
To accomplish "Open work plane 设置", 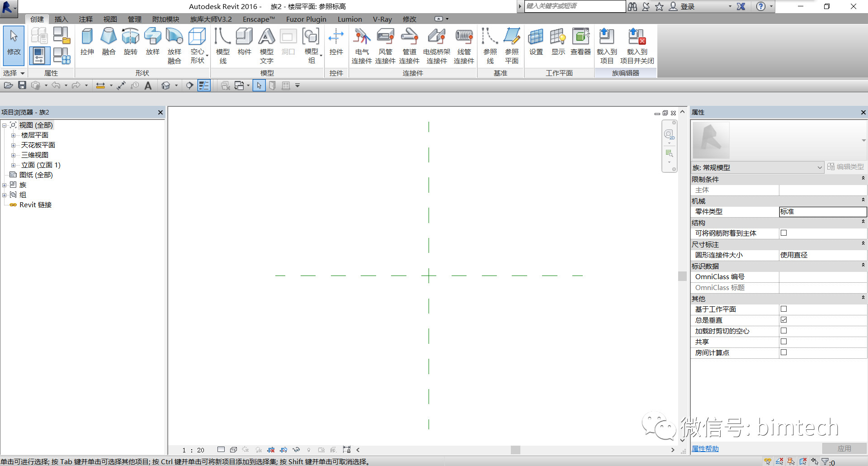I will coord(536,41).
